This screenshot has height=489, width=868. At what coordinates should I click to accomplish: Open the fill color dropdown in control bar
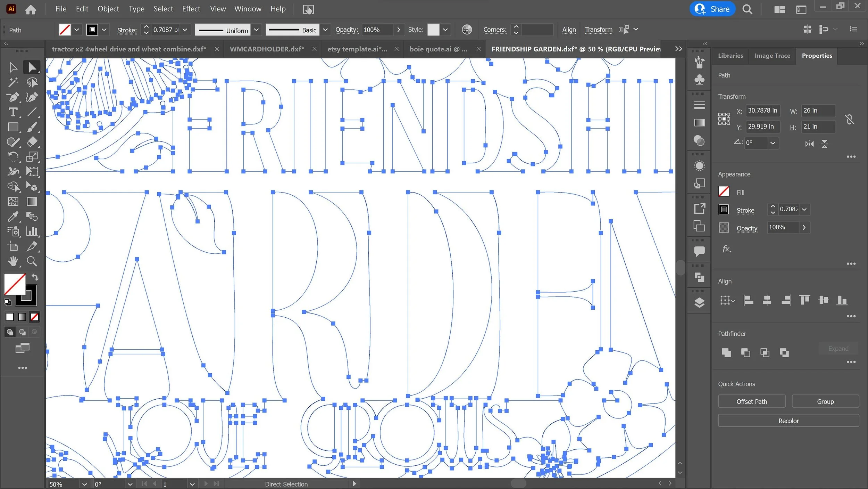[x=77, y=30]
